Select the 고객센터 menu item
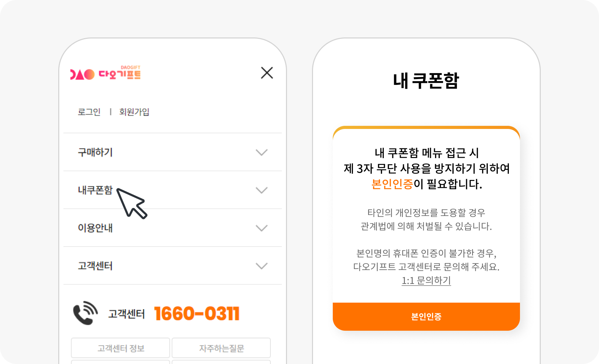599x364 pixels. [x=95, y=266]
